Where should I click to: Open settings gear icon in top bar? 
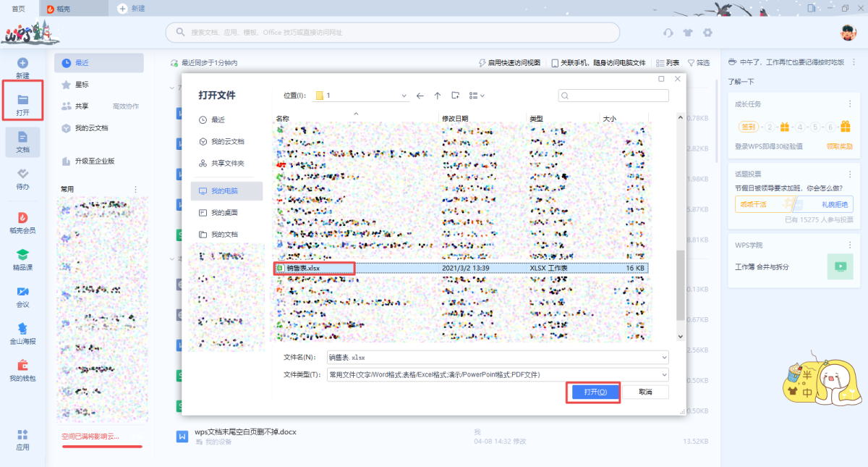[707, 33]
